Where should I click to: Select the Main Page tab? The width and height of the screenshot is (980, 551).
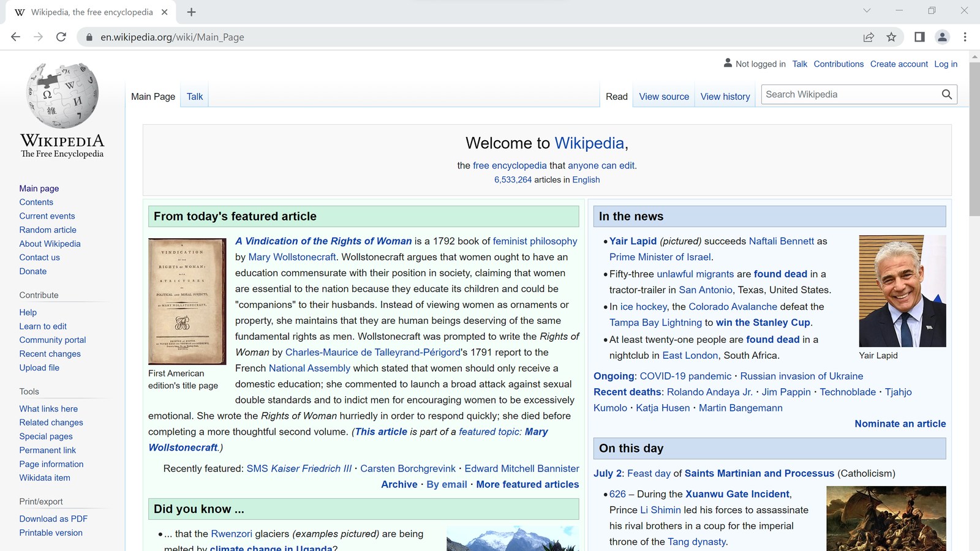click(x=153, y=97)
